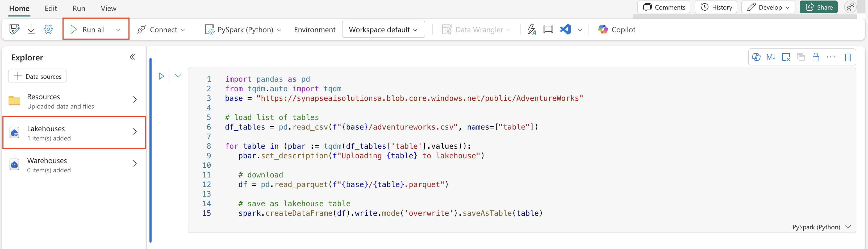868x249 pixels.
Task: Lock the cell with the padlock icon
Action: 816,57
